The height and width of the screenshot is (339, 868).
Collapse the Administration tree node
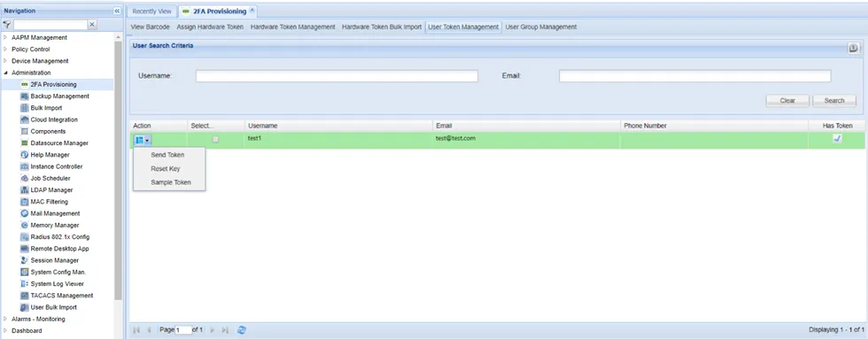(x=5, y=73)
